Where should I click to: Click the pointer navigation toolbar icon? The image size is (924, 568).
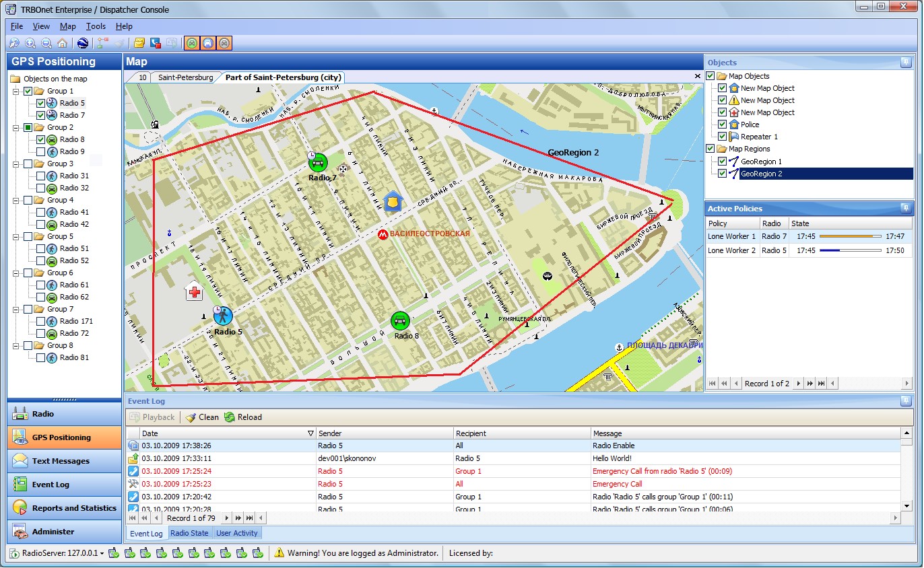pos(14,43)
